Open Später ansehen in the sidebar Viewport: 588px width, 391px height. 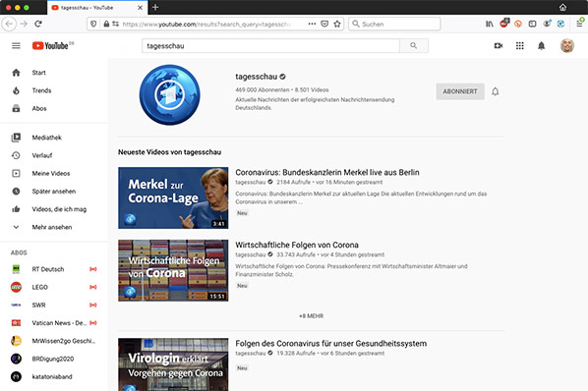tap(54, 192)
